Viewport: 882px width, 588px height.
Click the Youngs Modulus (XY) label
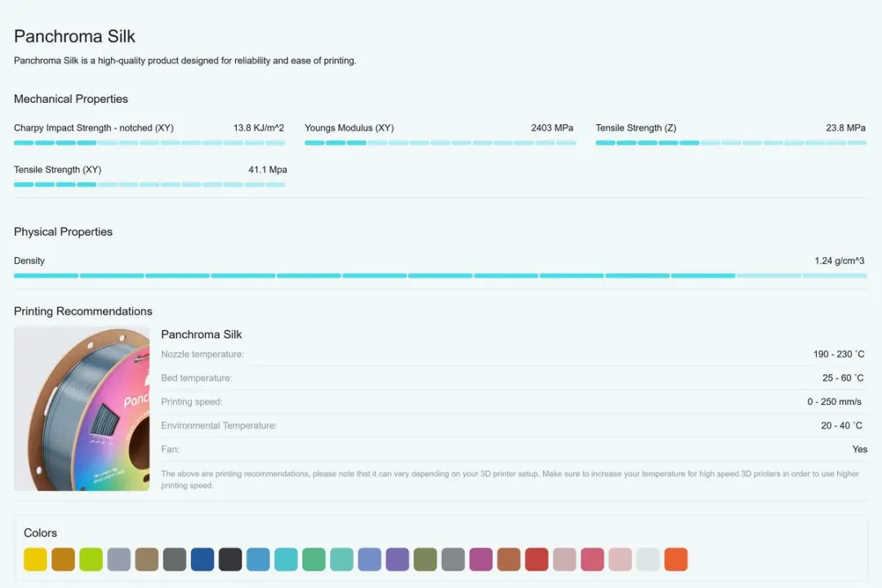350,128
